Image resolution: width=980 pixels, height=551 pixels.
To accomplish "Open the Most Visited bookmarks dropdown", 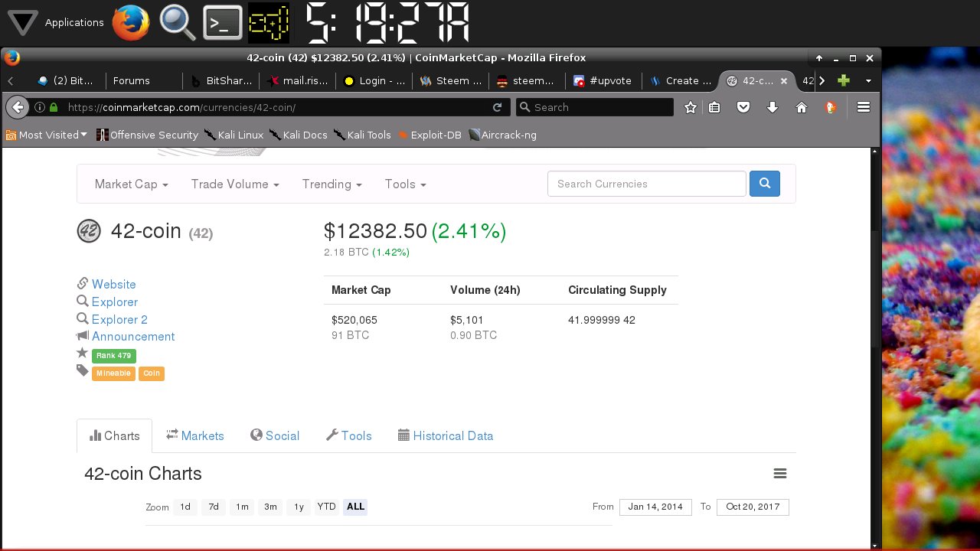I will (47, 135).
